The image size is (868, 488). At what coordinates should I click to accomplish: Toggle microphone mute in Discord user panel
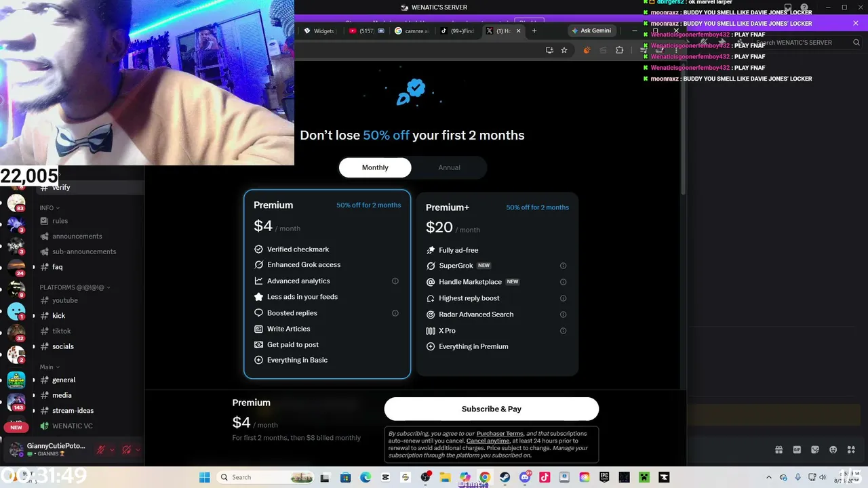point(100,449)
